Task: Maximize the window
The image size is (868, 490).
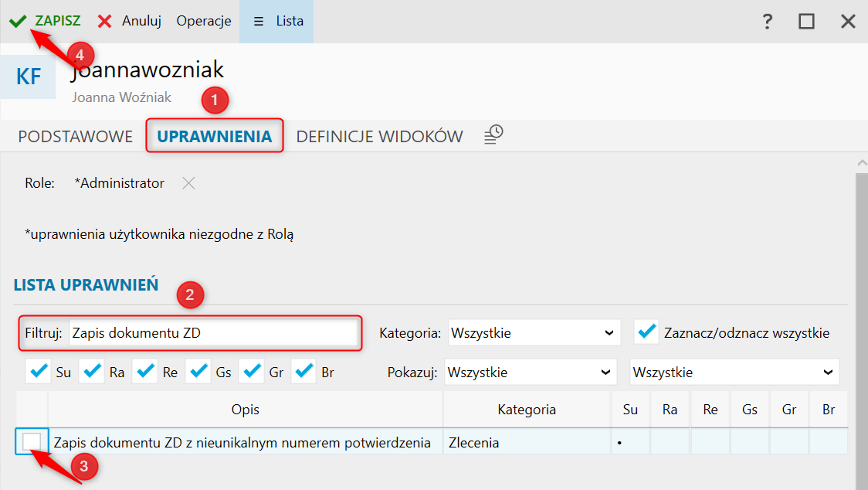Action: pyautogui.click(x=806, y=22)
